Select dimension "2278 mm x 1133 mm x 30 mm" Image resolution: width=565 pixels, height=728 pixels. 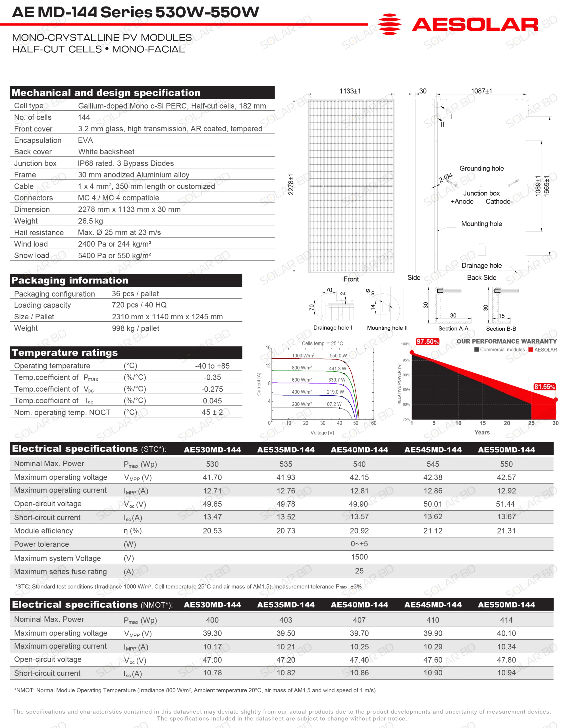pyautogui.click(x=129, y=209)
